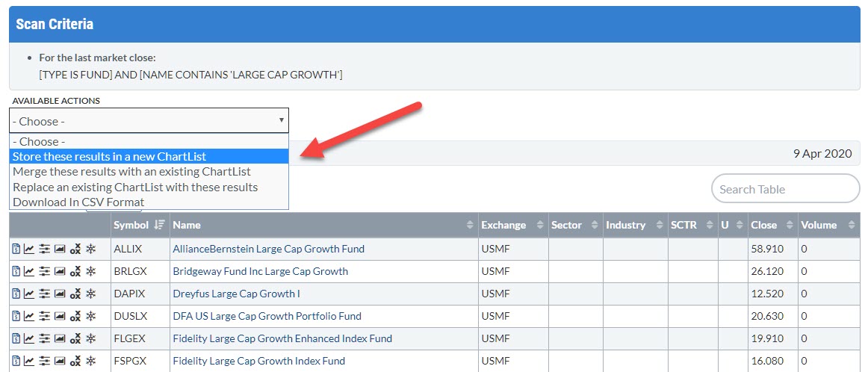
Task: Open the Symbol Summary icon for ALLIX
Action: coord(16,249)
